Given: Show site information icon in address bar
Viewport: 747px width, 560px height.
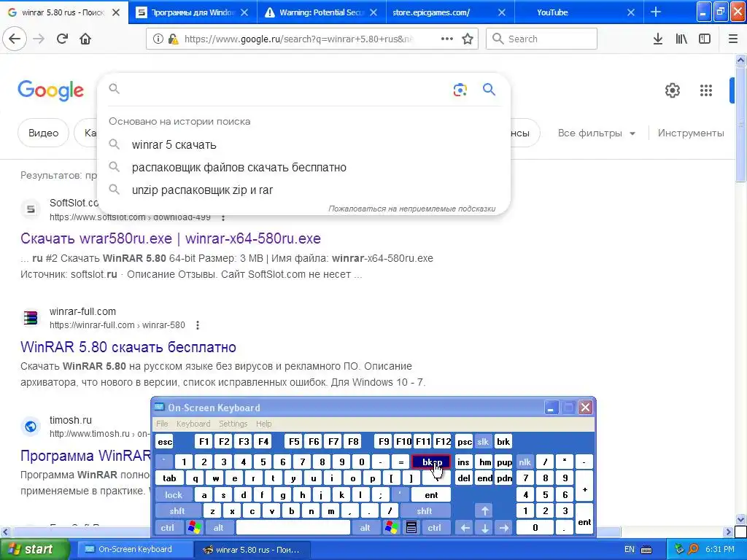Looking at the screenshot, I should coord(158,39).
